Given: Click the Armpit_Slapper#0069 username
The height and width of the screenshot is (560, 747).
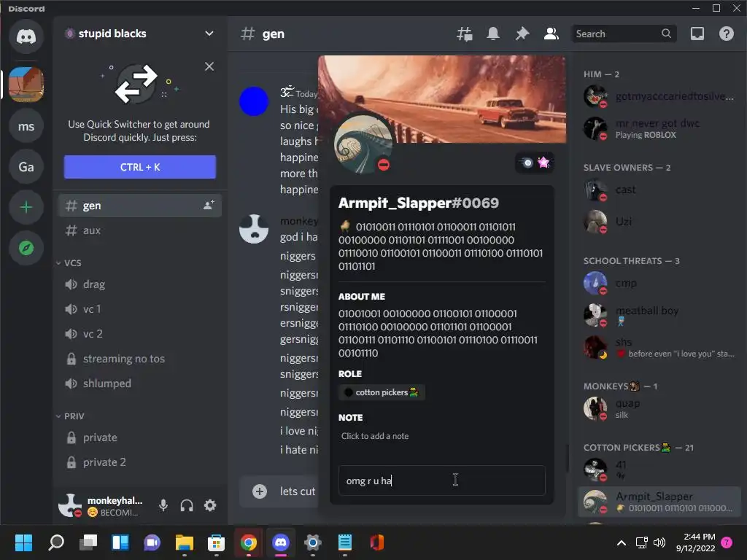Looking at the screenshot, I should coord(418,203).
